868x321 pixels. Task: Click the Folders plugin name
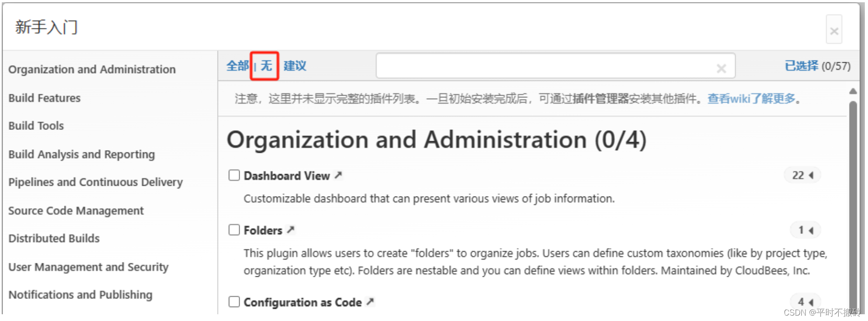tap(263, 230)
